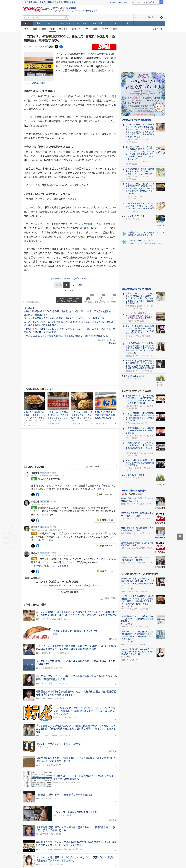Click the ヘルプ link in header
Screen dimensions: 186x868
pos(127,2)
